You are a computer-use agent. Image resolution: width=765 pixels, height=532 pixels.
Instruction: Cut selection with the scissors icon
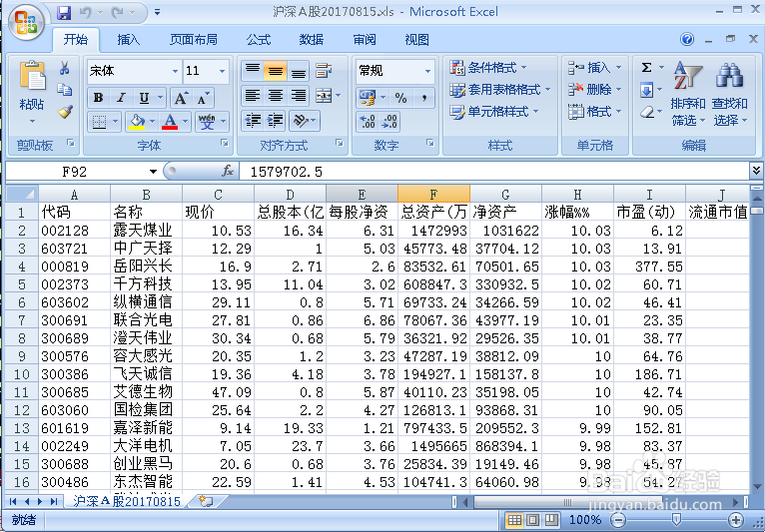pyautogui.click(x=64, y=68)
